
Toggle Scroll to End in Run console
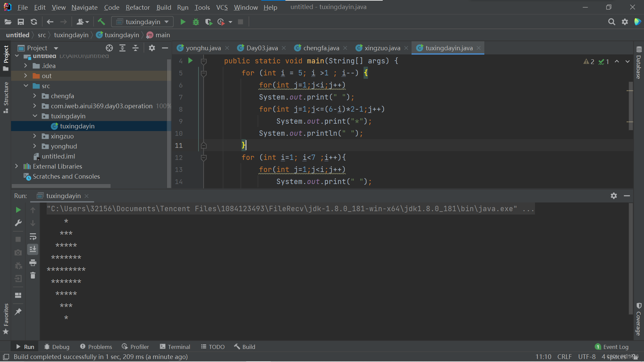[33, 249]
